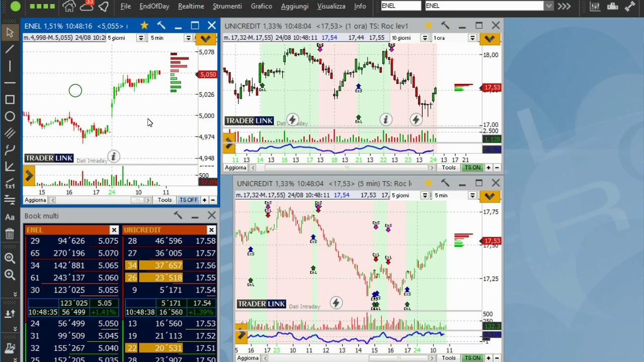The height and width of the screenshot is (362, 644).
Task: Select the arrow pointer tool in left sidebar
Action: 10,33
